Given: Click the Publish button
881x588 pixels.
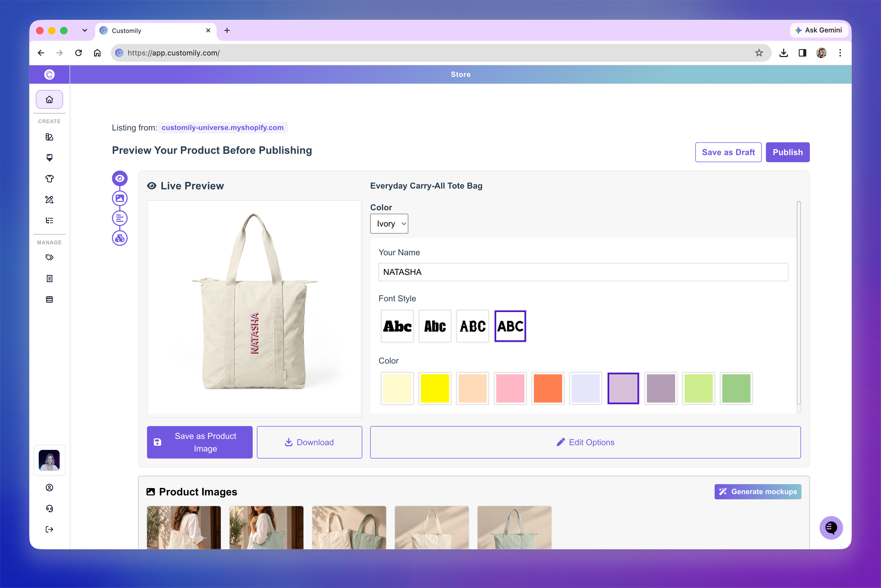Looking at the screenshot, I should pos(788,152).
